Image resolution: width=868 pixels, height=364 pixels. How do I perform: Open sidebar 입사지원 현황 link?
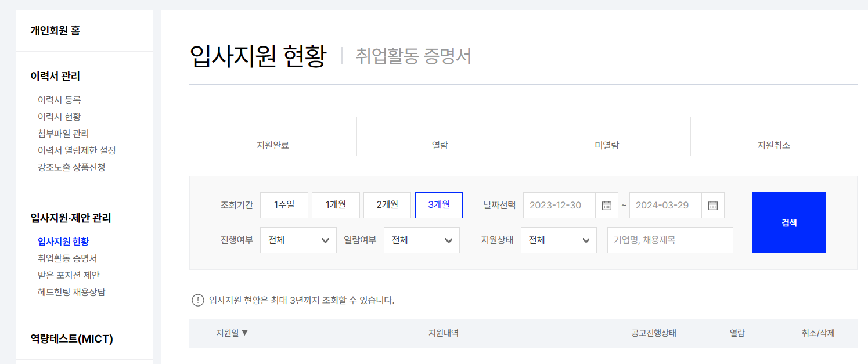tap(63, 242)
